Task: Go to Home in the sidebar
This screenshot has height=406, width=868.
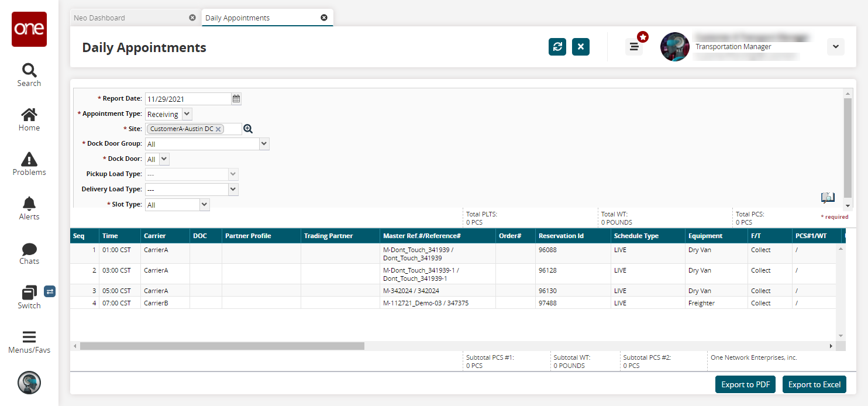Action: click(x=29, y=115)
